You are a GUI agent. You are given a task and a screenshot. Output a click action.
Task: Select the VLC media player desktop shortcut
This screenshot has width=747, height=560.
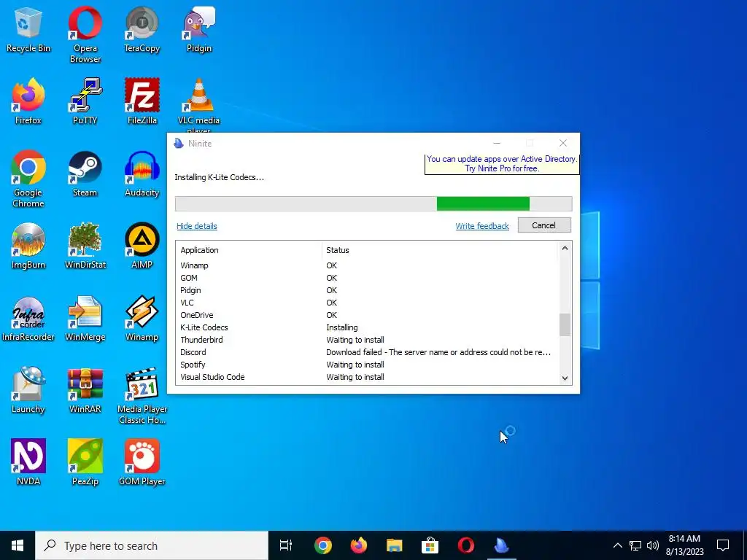pos(198,106)
